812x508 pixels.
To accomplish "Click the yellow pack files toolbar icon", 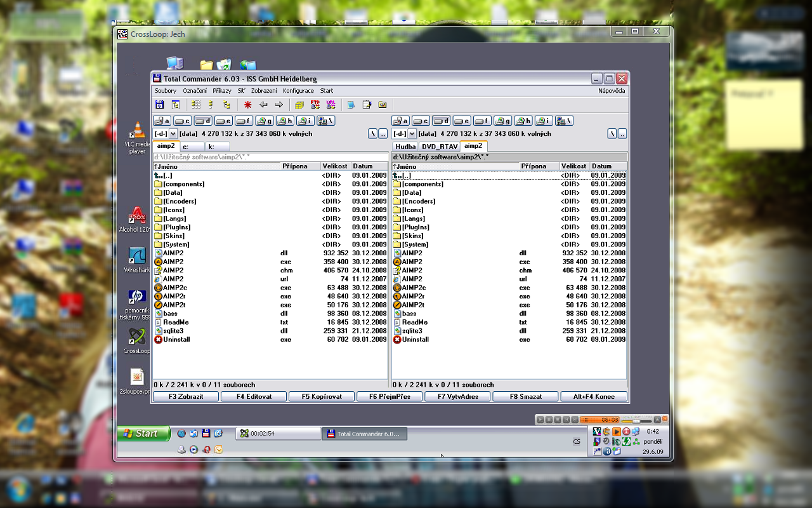I will (299, 105).
